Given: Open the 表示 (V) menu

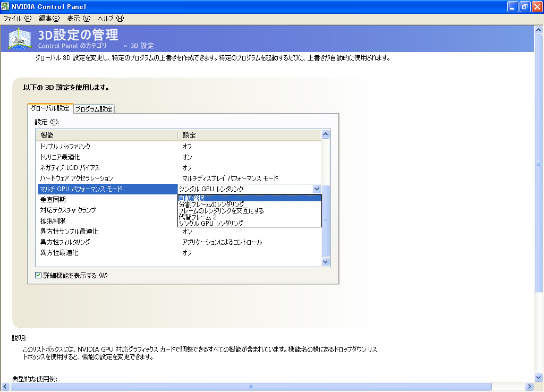Looking at the screenshot, I should (x=79, y=19).
